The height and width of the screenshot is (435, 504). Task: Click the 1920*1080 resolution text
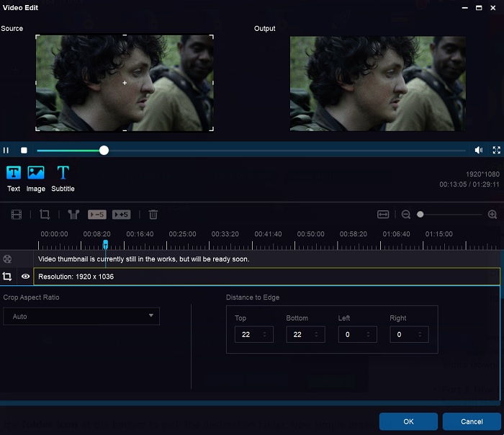pos(482,174)
